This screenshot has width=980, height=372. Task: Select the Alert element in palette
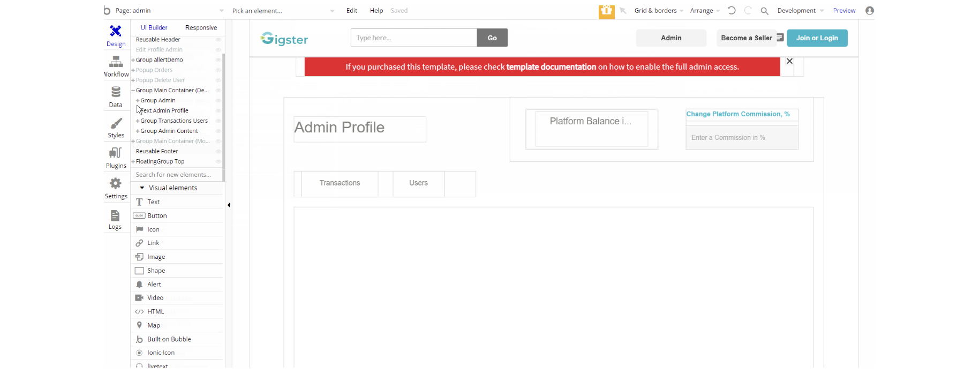(177, 284)
